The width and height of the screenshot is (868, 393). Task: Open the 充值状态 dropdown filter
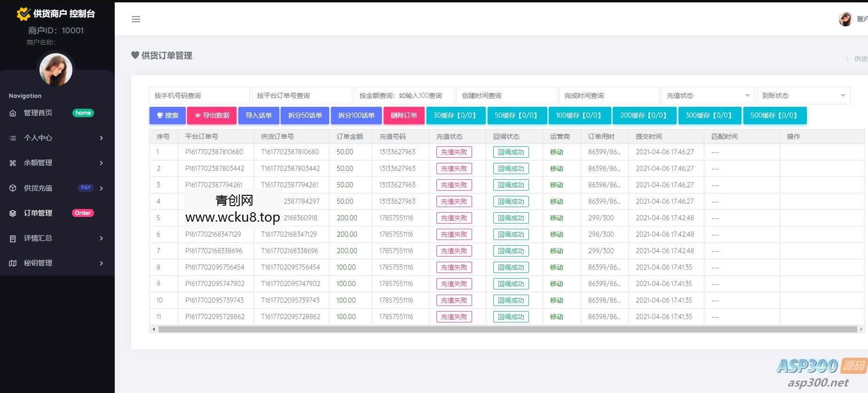tap(708, 96)
